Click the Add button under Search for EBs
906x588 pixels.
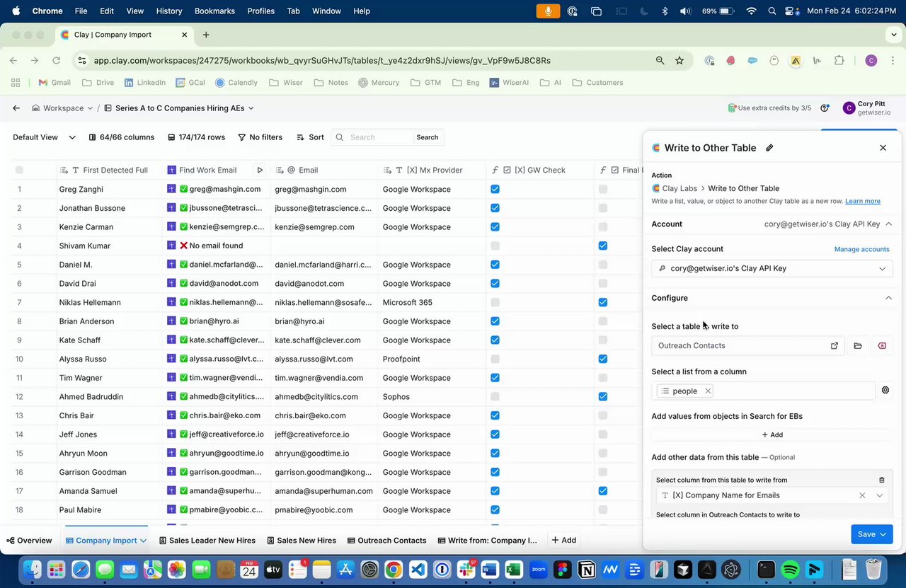tap(772, 435)
